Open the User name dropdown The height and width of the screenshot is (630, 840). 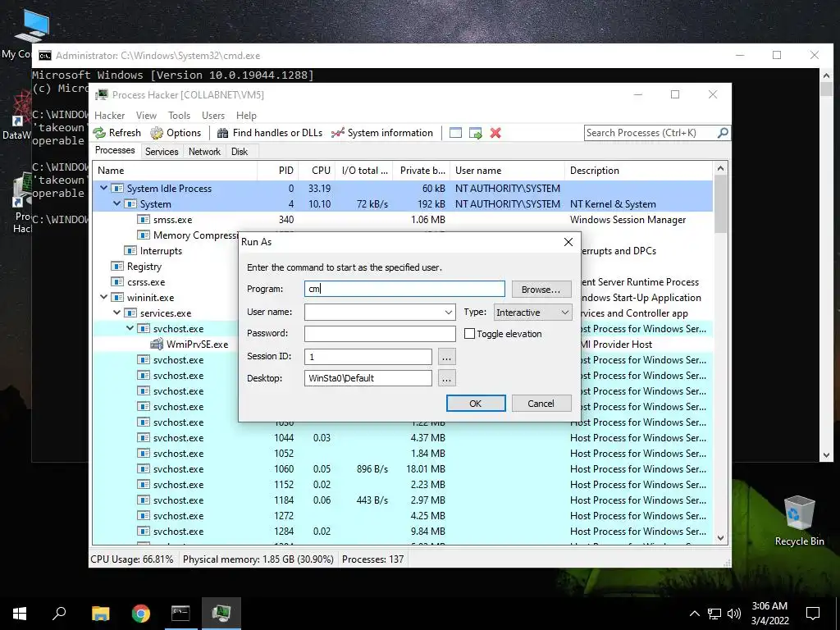click(449, 313)
